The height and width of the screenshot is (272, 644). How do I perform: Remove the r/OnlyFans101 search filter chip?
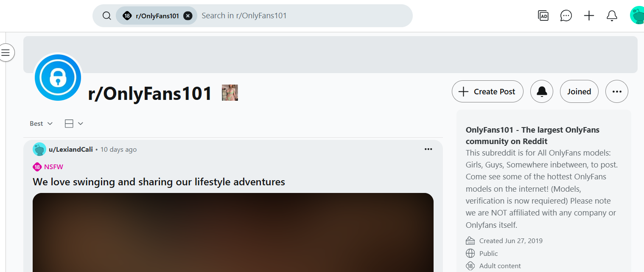coord(188,16)
